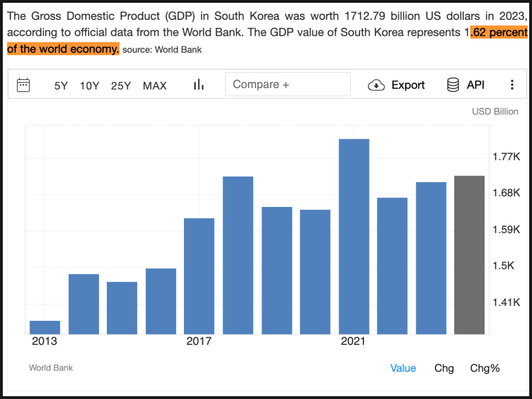Show MAX historical data range
Image resolution: width=532 pixels, height=399 pixels.
155,85
